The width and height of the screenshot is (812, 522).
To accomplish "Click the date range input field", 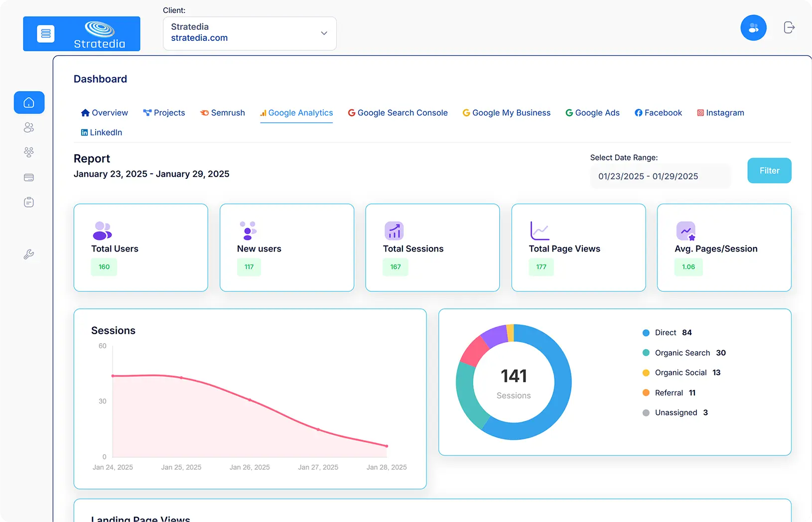I will pos(661,176).
